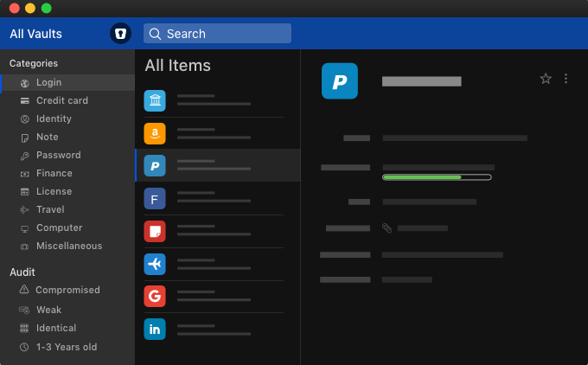
Task: Select the PayPal item in the list
Action: (218, 165)
